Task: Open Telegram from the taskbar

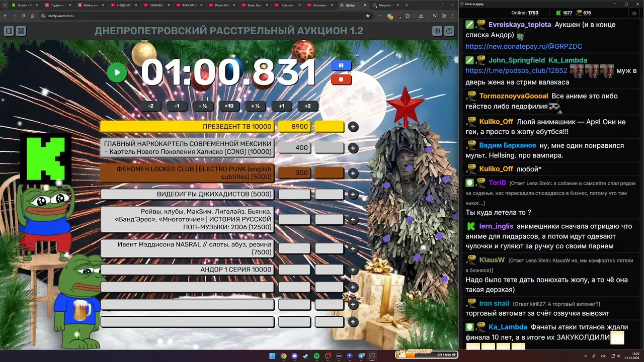Action: (361, 356)
